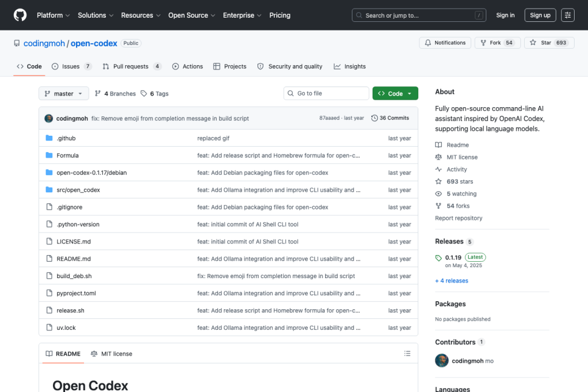588x392 pixels.
Task: Expand the Open Source menu
Action: click(x=192, y=15)
